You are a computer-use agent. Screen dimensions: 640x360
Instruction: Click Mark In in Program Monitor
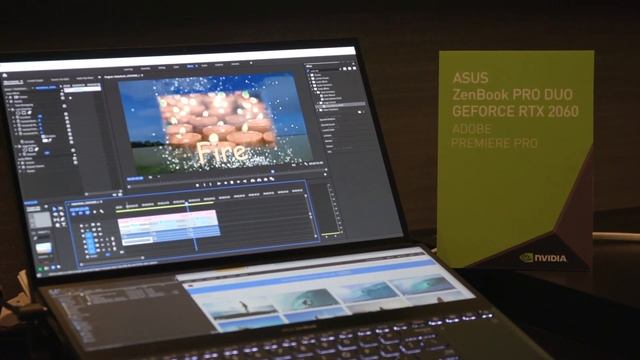(204, 185)
